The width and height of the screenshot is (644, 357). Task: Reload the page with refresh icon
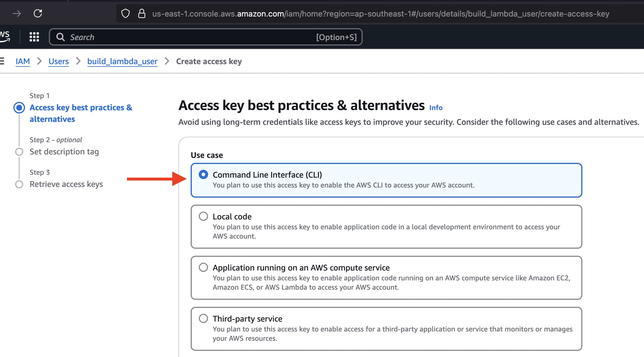38,13
